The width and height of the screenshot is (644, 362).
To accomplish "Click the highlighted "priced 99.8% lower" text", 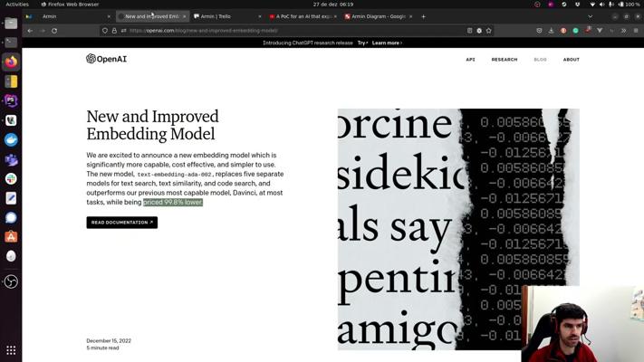I will click(x=173, y=203).
